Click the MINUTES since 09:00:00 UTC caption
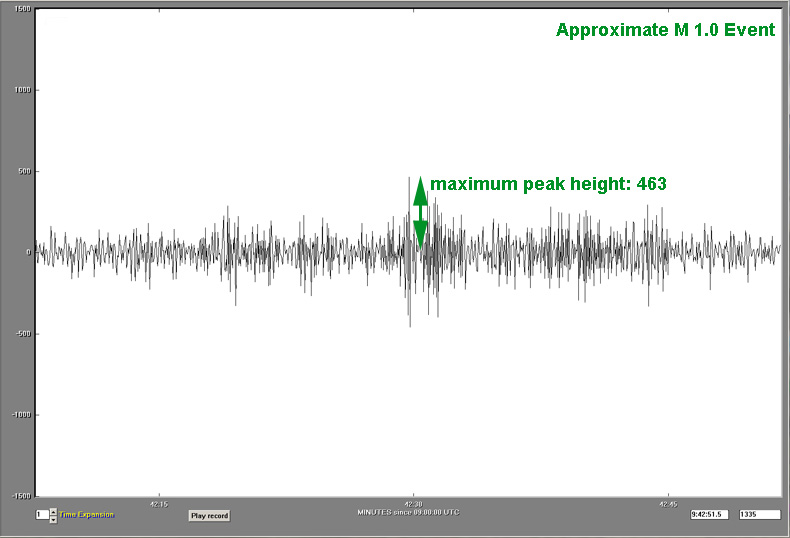Image resolution: width=790 pixels, height=538 pixels. [x=408, y=512]
